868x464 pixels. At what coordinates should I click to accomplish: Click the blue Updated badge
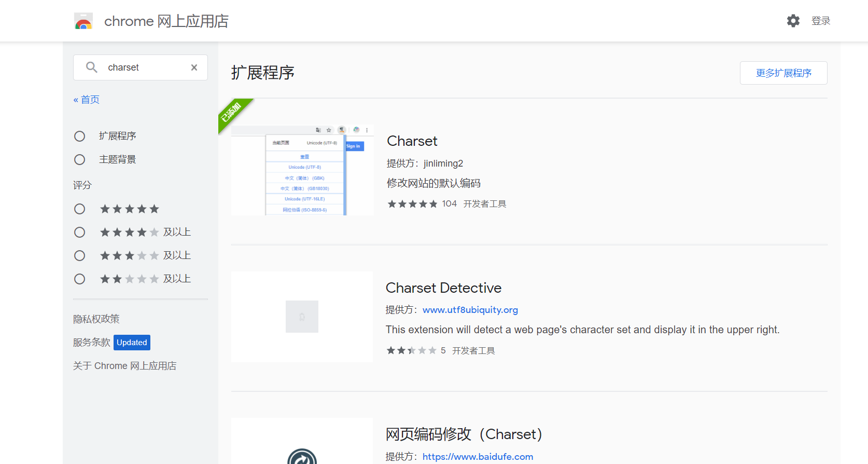(x=132, y=343)
